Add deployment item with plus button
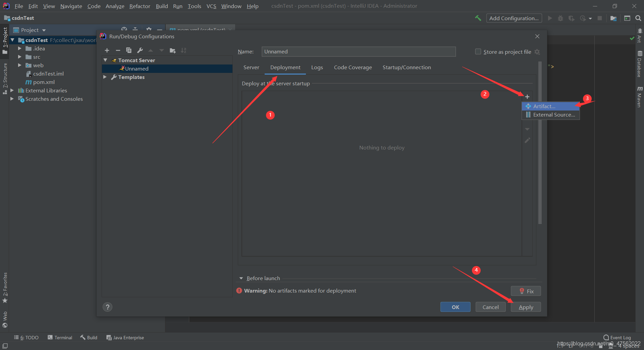 tap(527, 97)
